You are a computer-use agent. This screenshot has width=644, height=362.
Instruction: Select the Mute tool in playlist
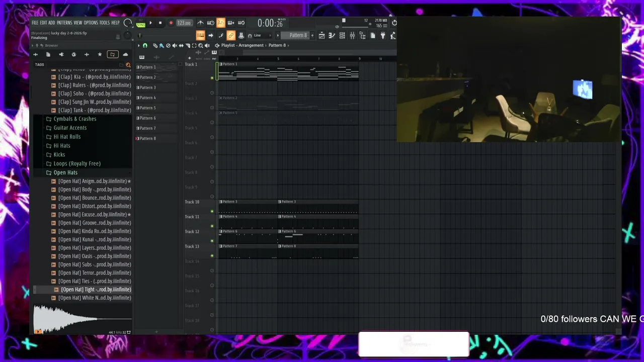(175, 45)
